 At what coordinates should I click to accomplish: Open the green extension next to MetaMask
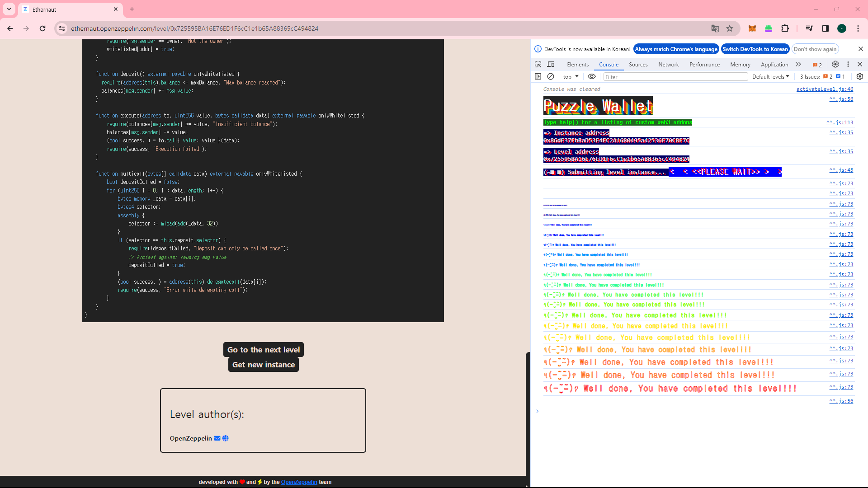click(x=769, y=28)
